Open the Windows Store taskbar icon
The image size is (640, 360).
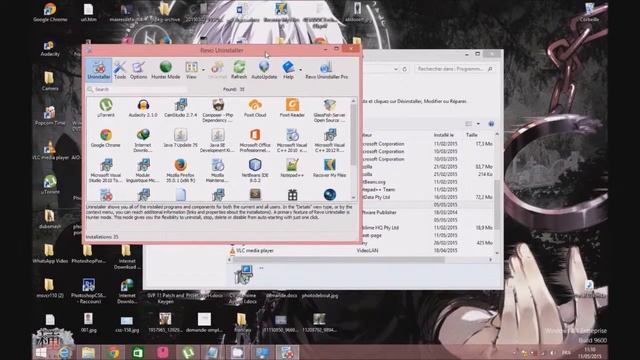[x=138, y=352]
